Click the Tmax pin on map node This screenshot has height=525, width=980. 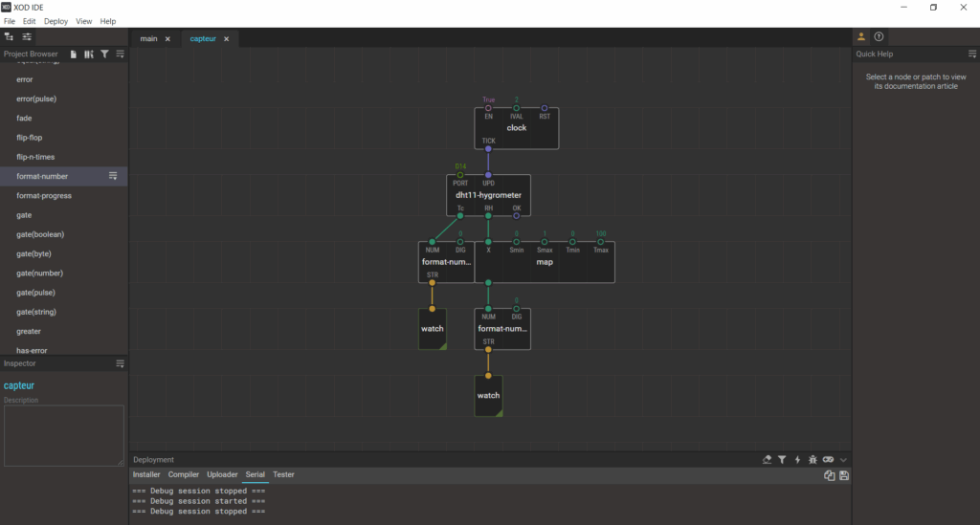[x=601, y=242]
